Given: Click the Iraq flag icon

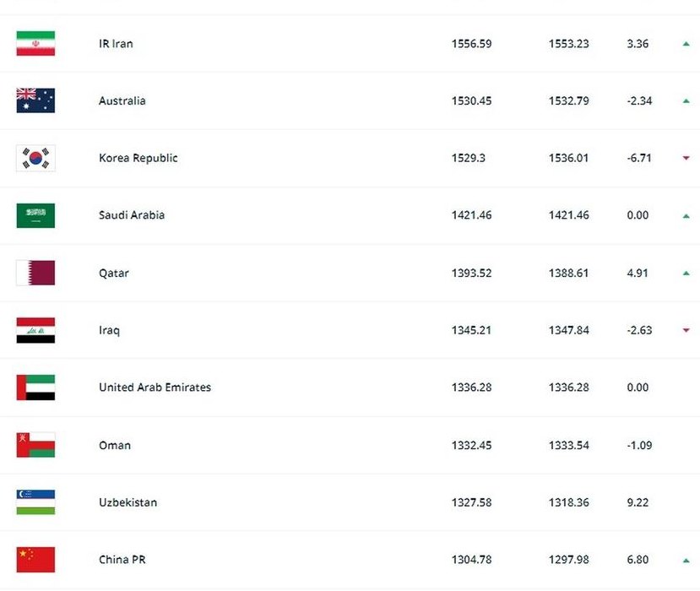Looking at the screenshot, I should click(x=35, y=330).
